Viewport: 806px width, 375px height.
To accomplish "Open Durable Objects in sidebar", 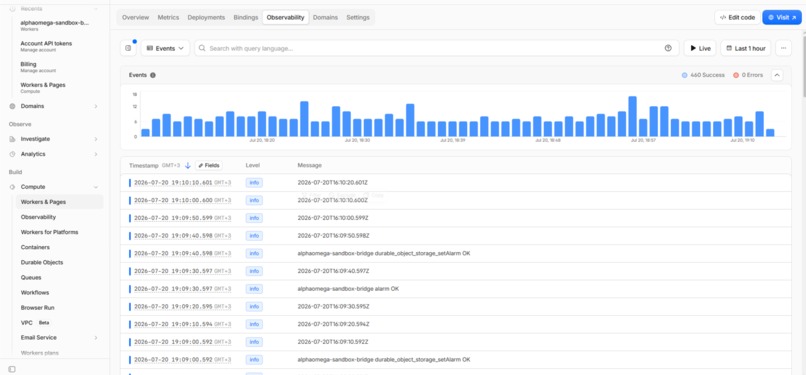I will (x=42, y=262).
